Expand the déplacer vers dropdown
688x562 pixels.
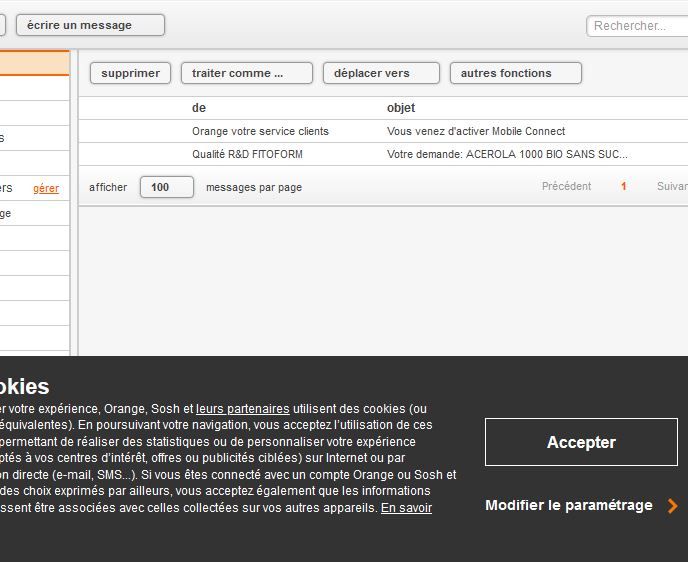click(380, 73)
